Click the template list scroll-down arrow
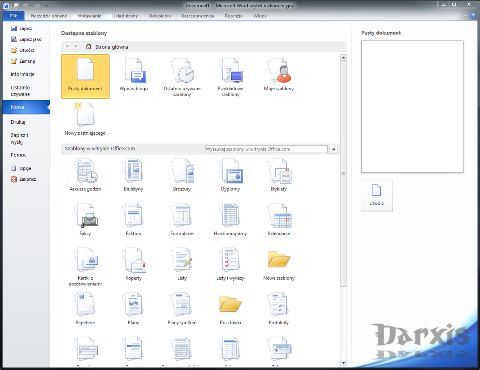Viewport: 480px width, 370px height. tap(343, 363)
